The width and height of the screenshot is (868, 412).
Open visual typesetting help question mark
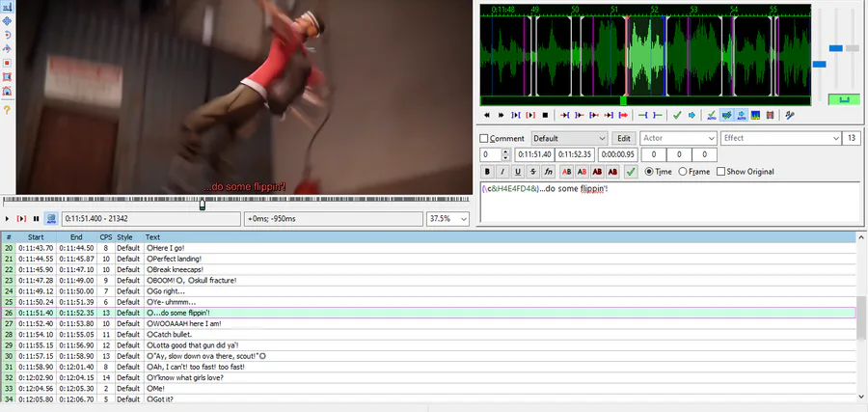7,110
